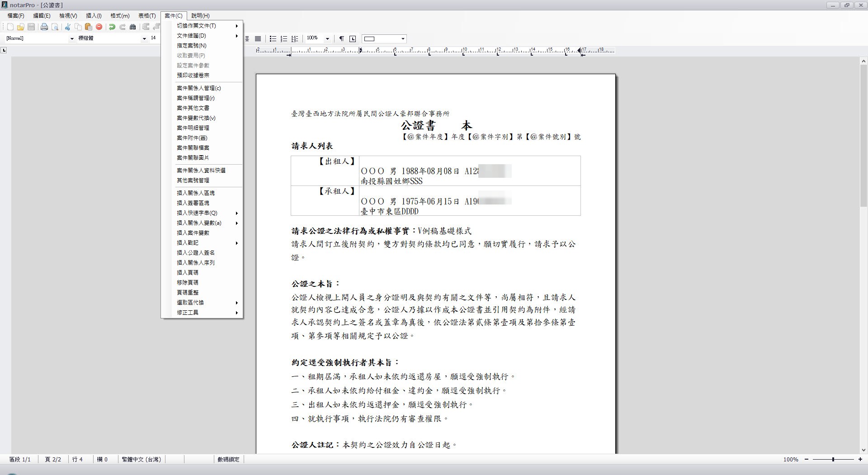The image size is (868, 475).
Task: Click the font size field showing 14
Action: pos(154,38)
